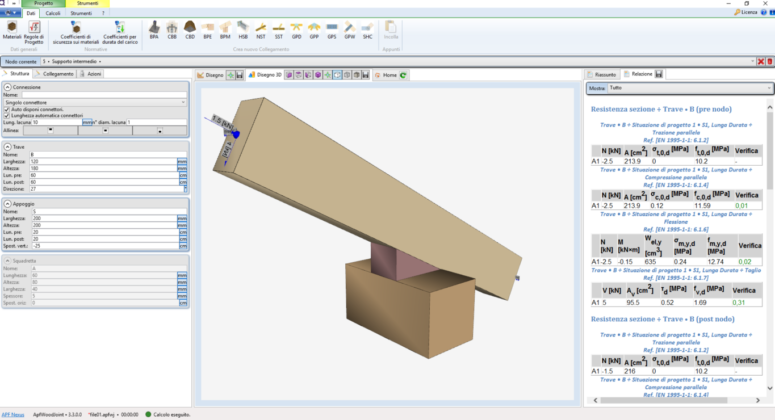The width and height of the screenshot is (775, 420).
Task: Collapse the Trave section
Action: coord(6,145)
